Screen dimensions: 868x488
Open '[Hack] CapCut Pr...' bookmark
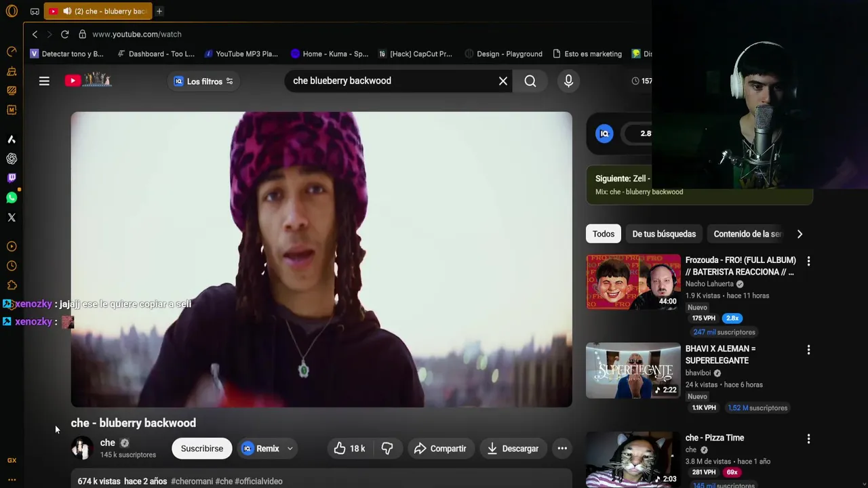[415, 54]
